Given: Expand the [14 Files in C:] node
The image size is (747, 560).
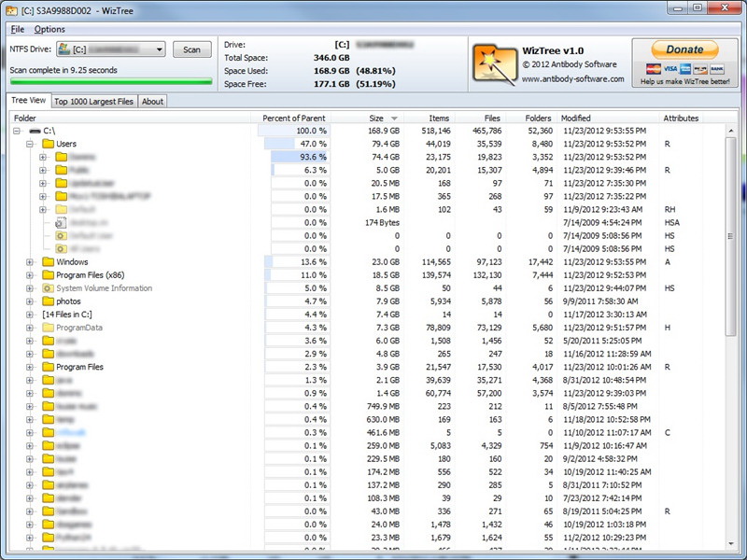Looking at the screenshot, I should pos(30,315).
